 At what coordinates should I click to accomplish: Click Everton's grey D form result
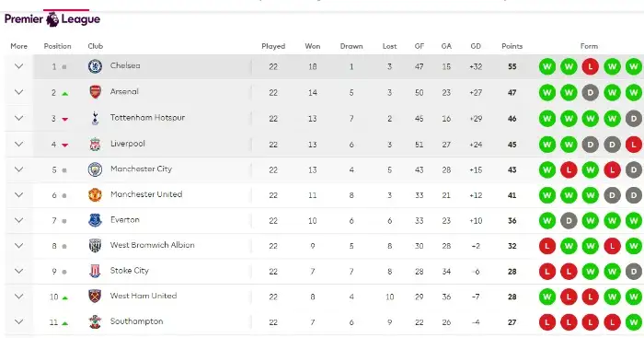click(569, 221)
